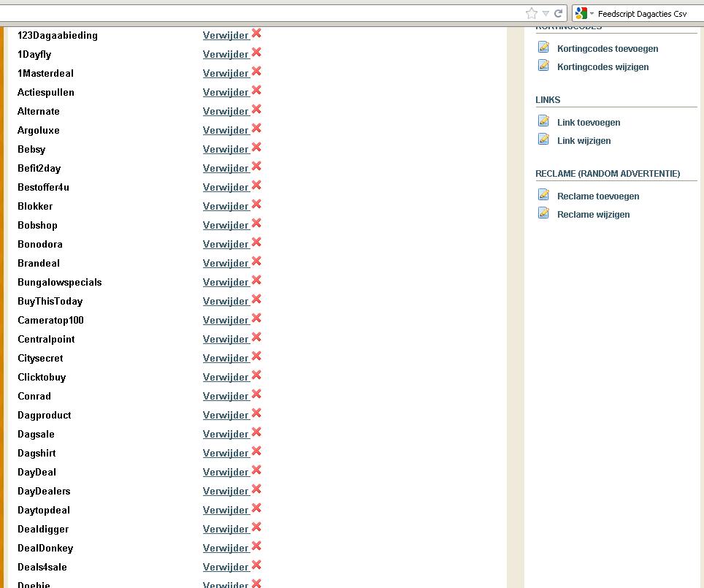Click Verwijder link for Daytopdeal
This screenshot has width=704, height=588.
(226, 511)
